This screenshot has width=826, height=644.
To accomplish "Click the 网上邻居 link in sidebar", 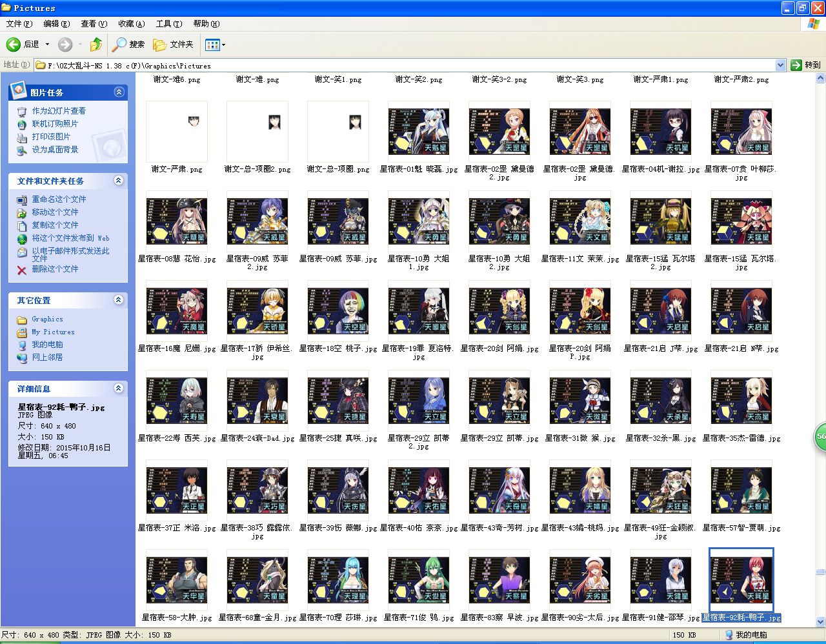I will 48,357.
